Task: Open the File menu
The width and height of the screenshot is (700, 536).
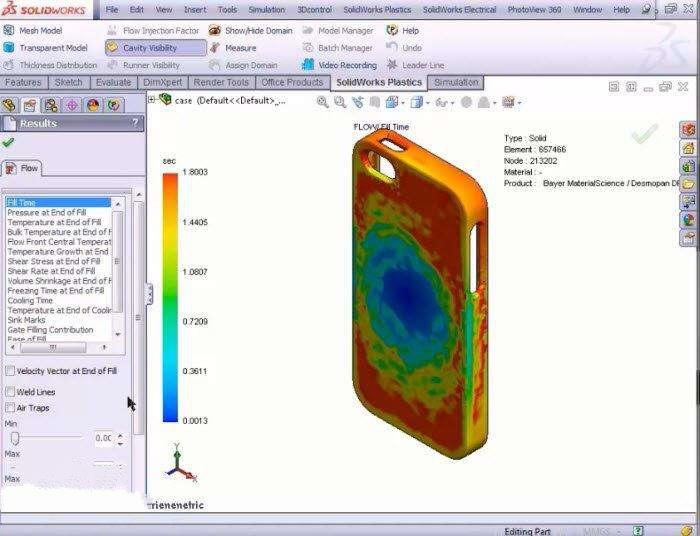Action: [x=112, y=9]
